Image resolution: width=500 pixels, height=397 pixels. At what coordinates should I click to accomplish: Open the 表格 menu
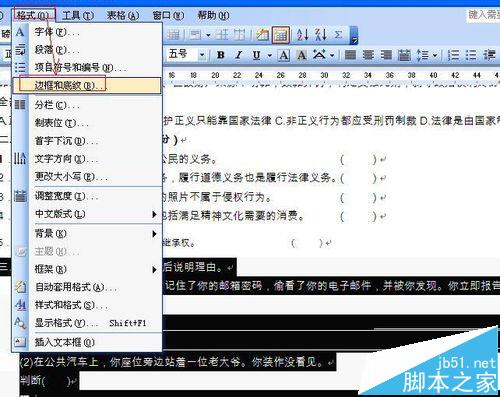tap(123, 15)
